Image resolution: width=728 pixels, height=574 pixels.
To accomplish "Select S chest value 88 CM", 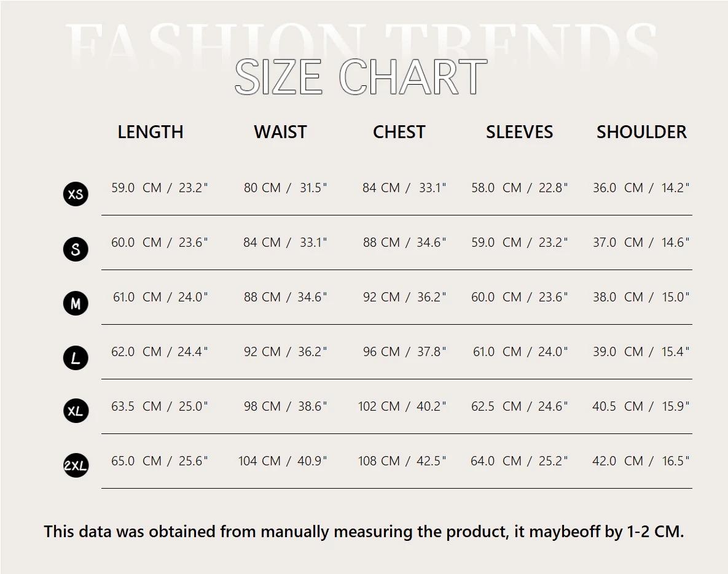I will [381, 242].
